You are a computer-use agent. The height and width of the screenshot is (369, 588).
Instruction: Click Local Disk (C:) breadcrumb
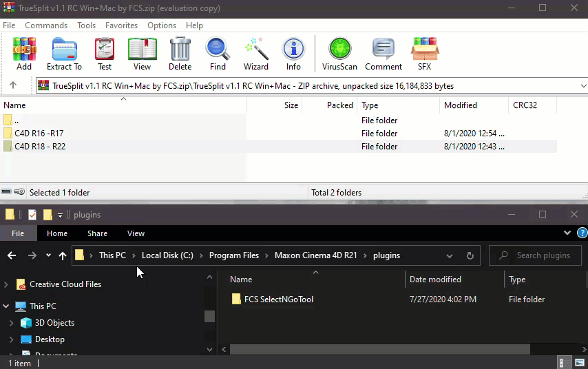coord(167,255)
